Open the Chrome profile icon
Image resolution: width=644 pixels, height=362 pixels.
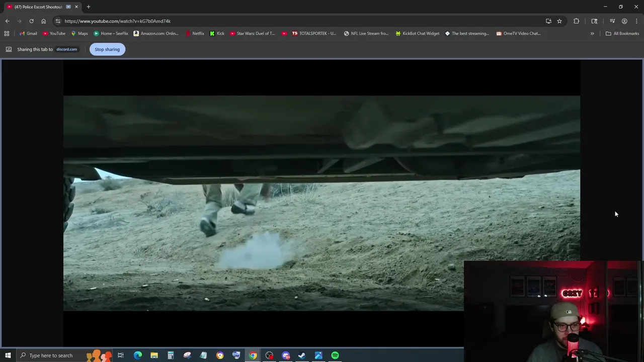point(624,21)
